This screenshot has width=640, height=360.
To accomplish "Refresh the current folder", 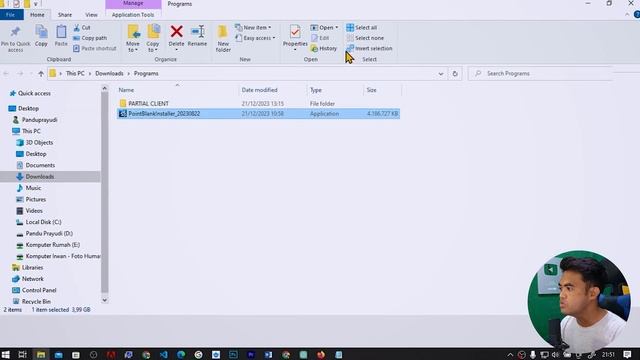I will (x=455, y=74).
